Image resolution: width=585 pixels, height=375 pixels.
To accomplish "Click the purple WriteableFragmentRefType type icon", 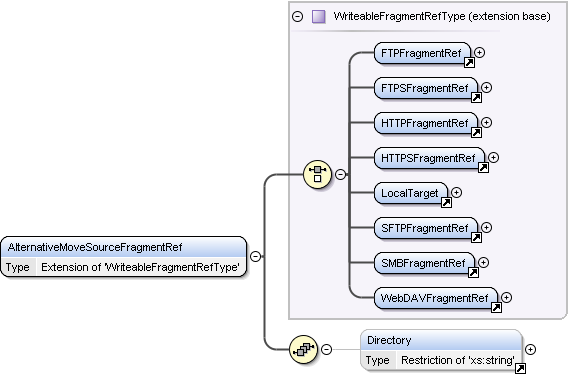I will pos(318,16).
